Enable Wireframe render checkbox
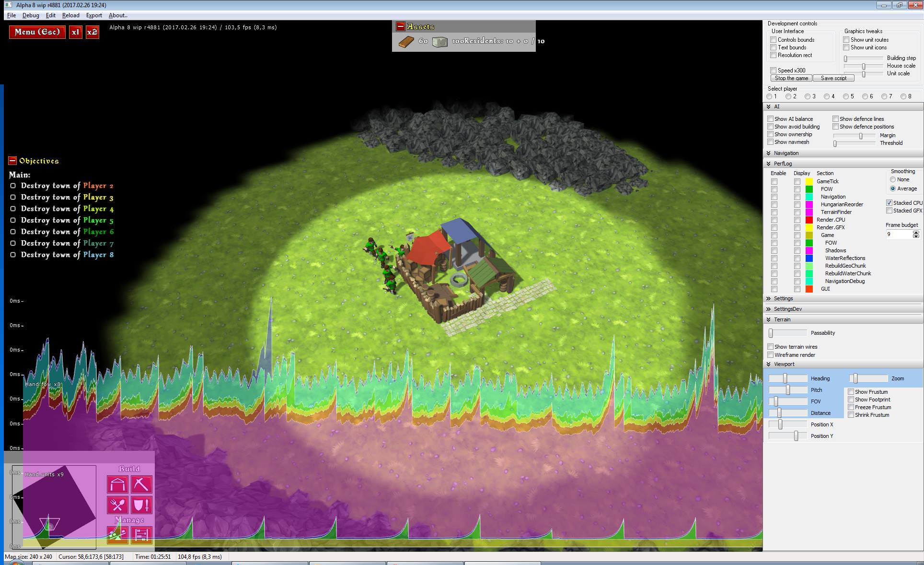Screen dimensions: 924x565 click(x=770, y=355)
